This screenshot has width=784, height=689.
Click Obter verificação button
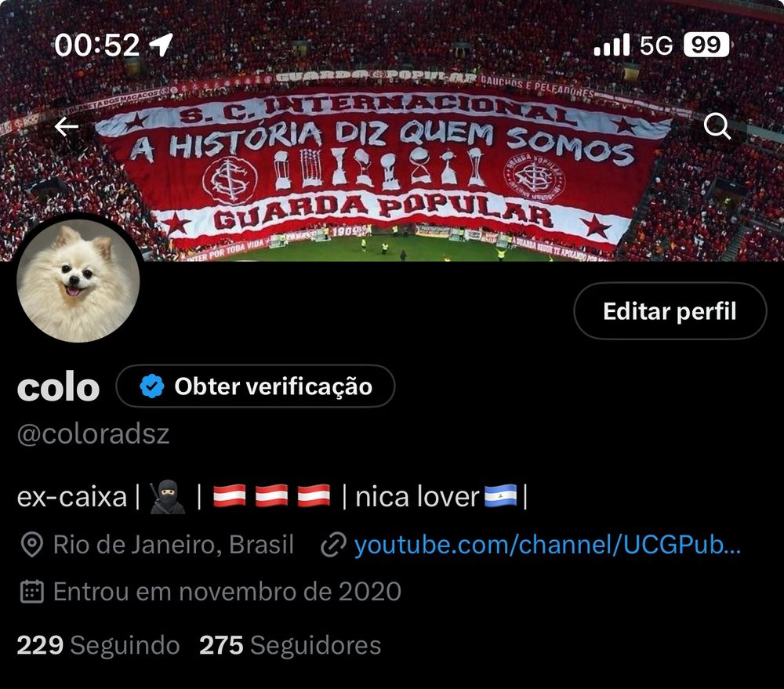point(256,386)
